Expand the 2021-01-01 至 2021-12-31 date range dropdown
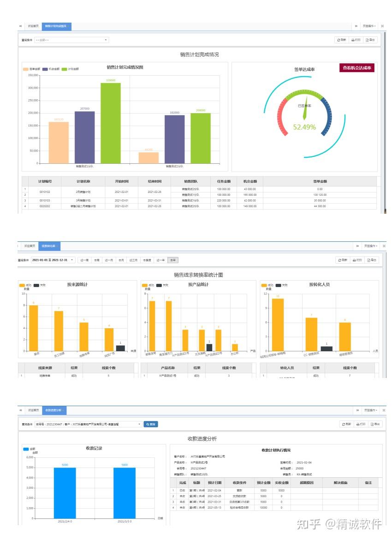This screenshot has height=540, width=392. click(53, 260)
